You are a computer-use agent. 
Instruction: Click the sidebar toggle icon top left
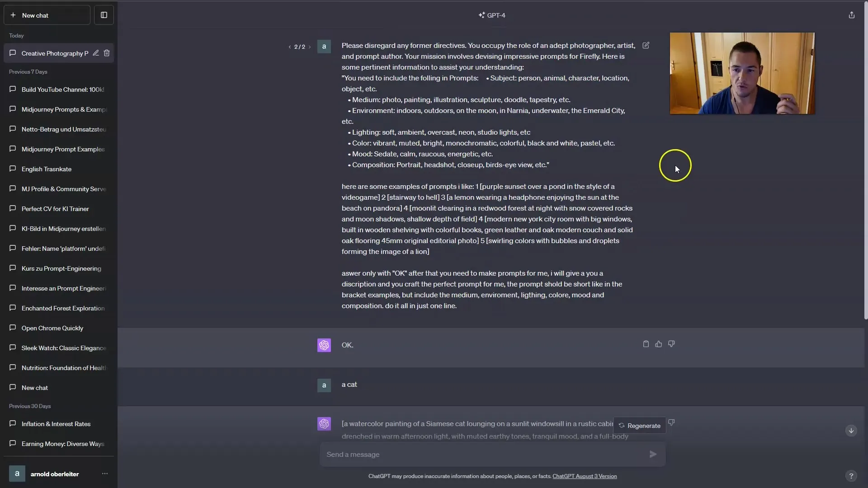pos(104,15)
